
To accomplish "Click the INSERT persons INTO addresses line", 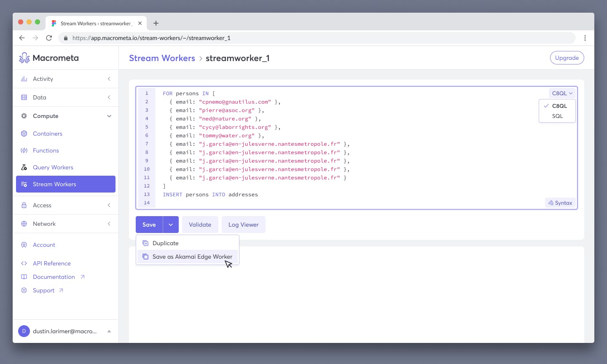I will (x=210, y=195).
